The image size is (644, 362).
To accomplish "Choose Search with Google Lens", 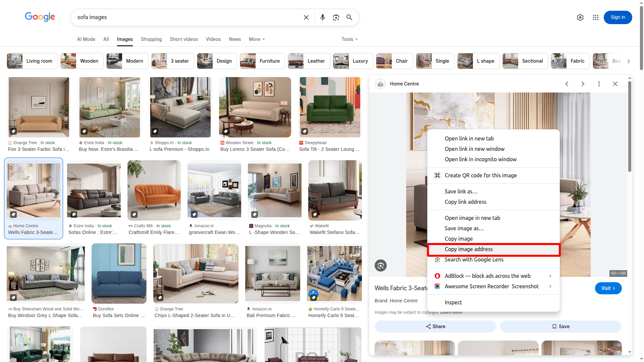I will click(493, 260).
